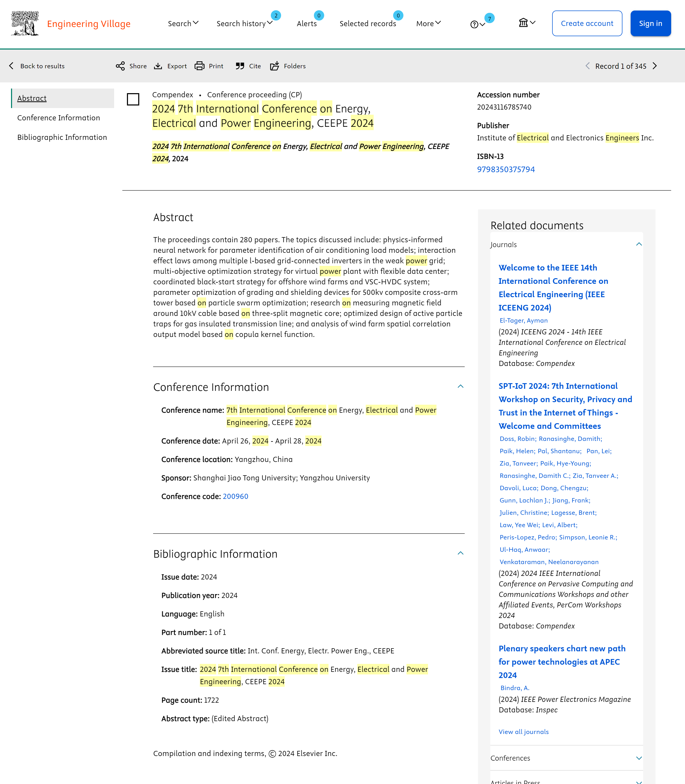Click author Gunn, Lachlan J.
Screen dimensions: 685x784
click(524, 500)
